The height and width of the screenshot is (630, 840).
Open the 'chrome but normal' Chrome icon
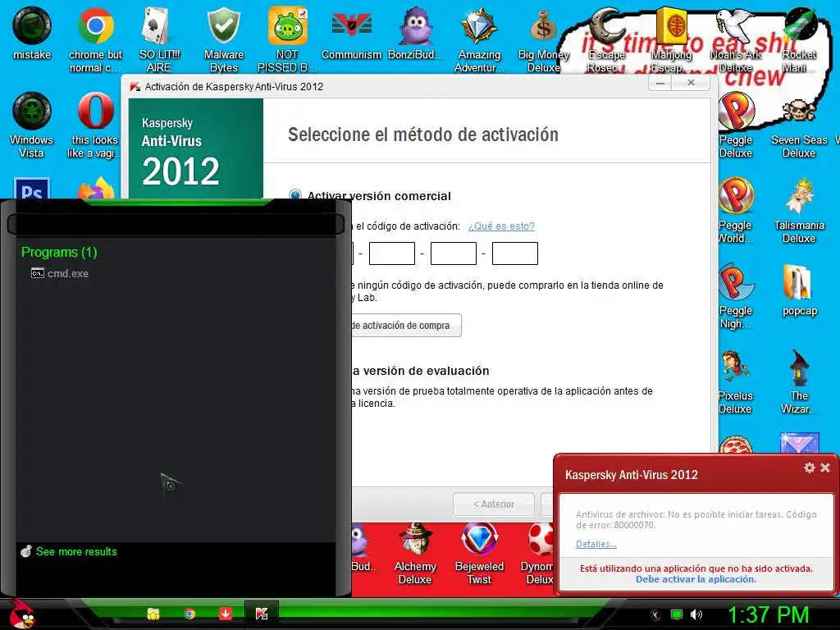(95, 39)
